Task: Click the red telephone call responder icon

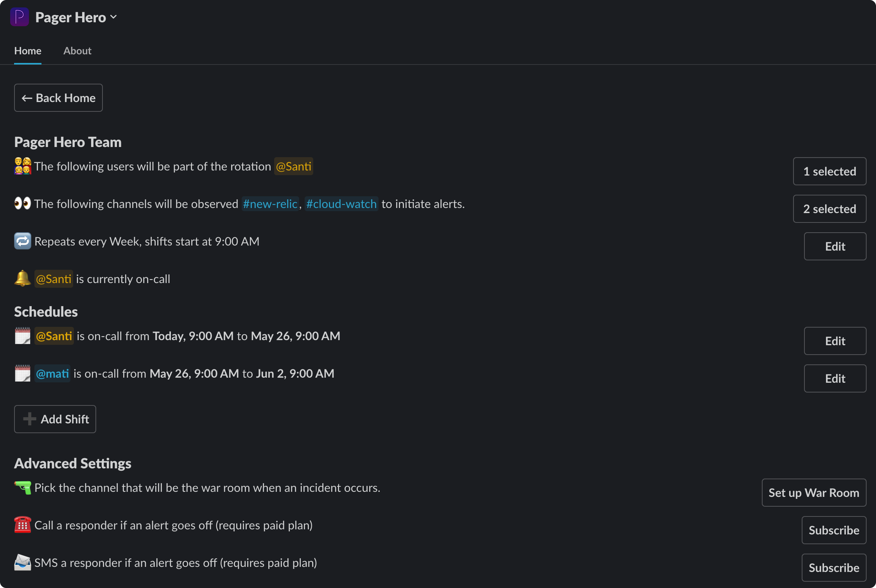Action: pyautogui.click(x=23, y=525)
